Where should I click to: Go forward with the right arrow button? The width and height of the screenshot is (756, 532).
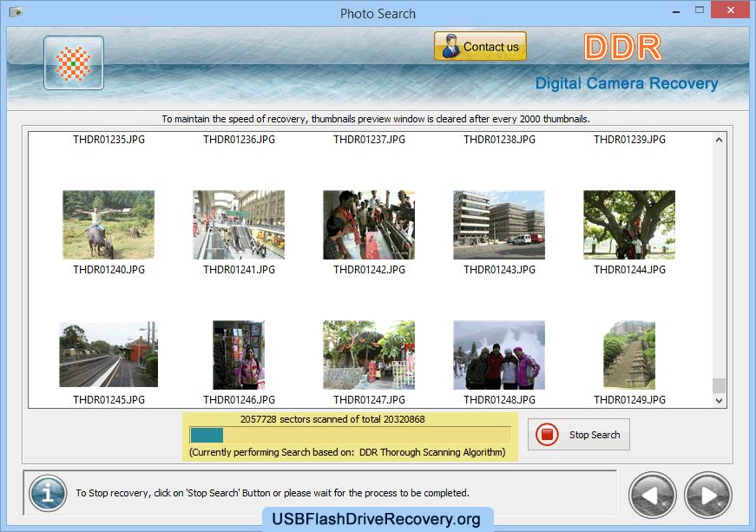click(707, 495)
